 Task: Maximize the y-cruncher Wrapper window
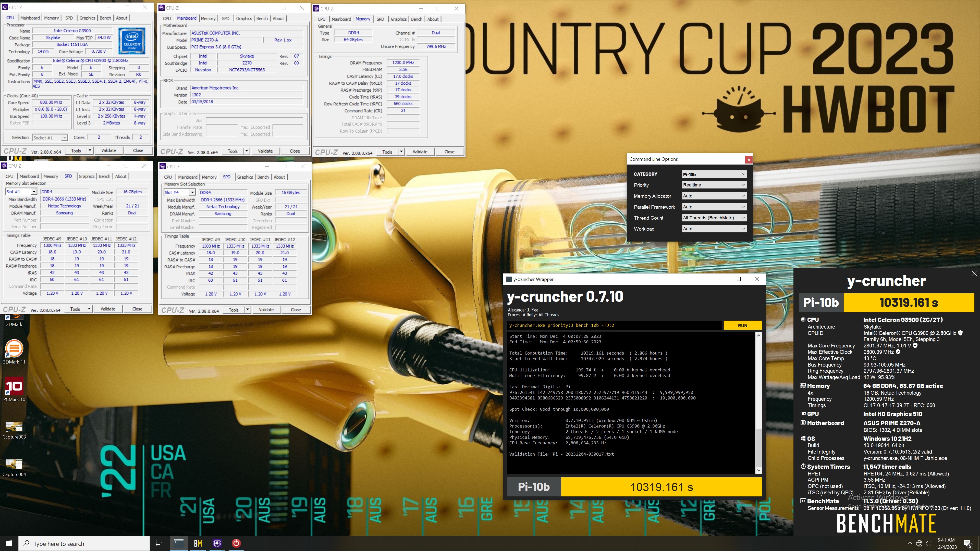(738, 279)
